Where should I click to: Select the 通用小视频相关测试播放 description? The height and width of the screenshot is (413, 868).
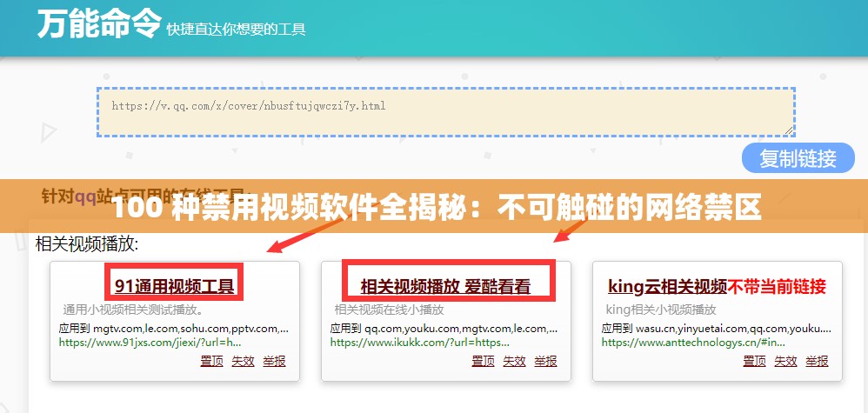coord(133,310)
